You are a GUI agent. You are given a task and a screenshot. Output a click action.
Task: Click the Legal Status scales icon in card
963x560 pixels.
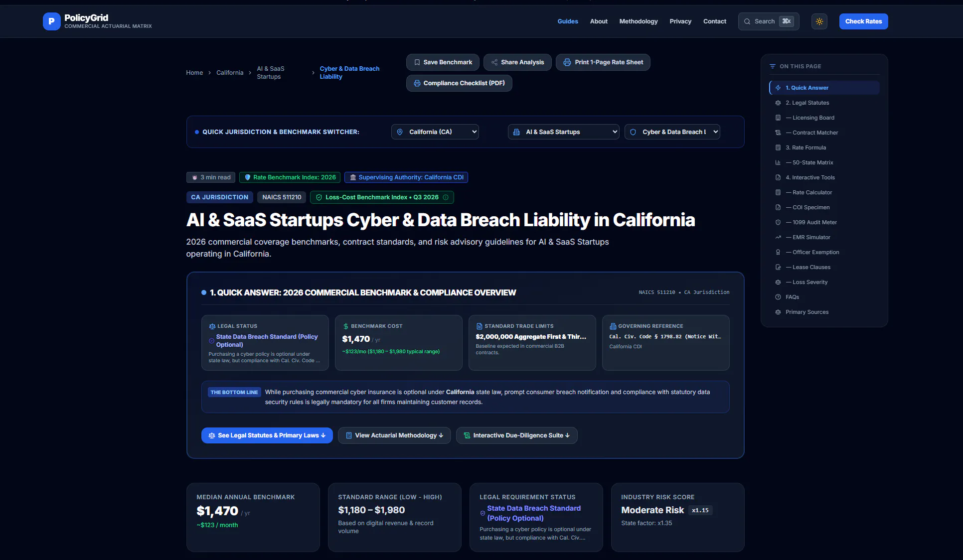pos(212,326)
